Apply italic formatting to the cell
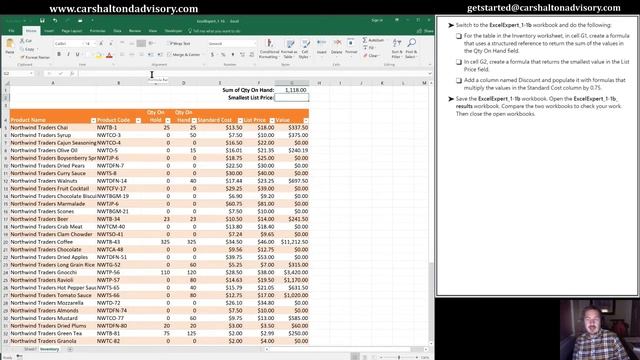The height and width of the screenshot is (360, 640). click(x=68, y=54)
